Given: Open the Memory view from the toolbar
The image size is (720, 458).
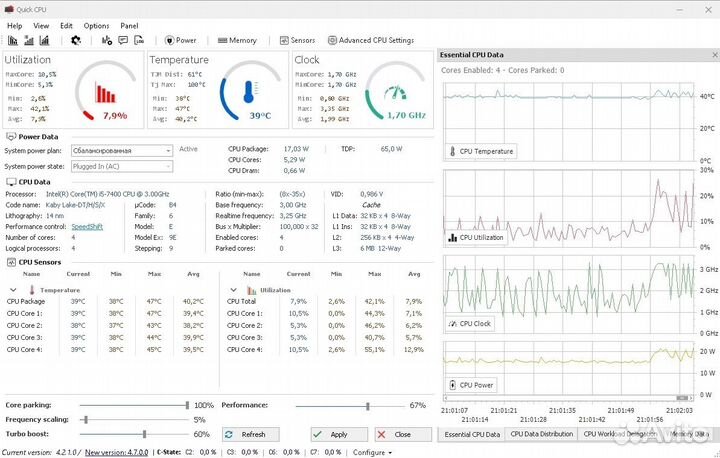Looking at the screenshot, I should [237, 41].
